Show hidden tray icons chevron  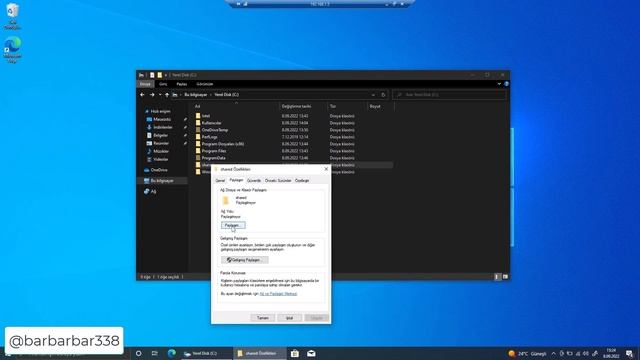(x=553, y=353)
